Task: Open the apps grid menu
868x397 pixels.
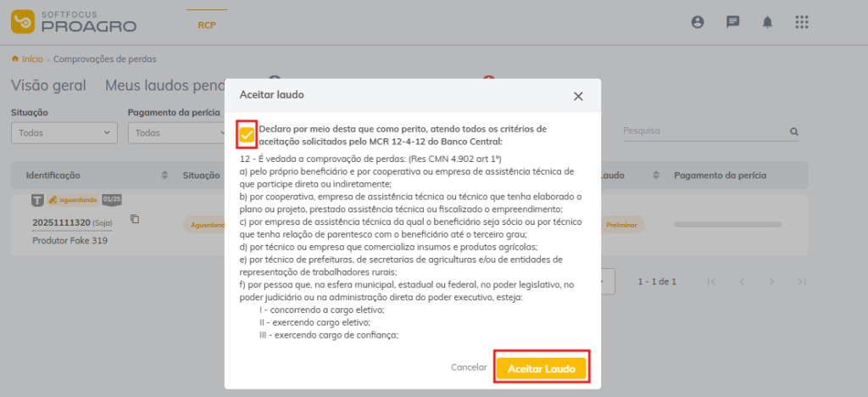Action: pyautogui.click(x=802, y=22)
